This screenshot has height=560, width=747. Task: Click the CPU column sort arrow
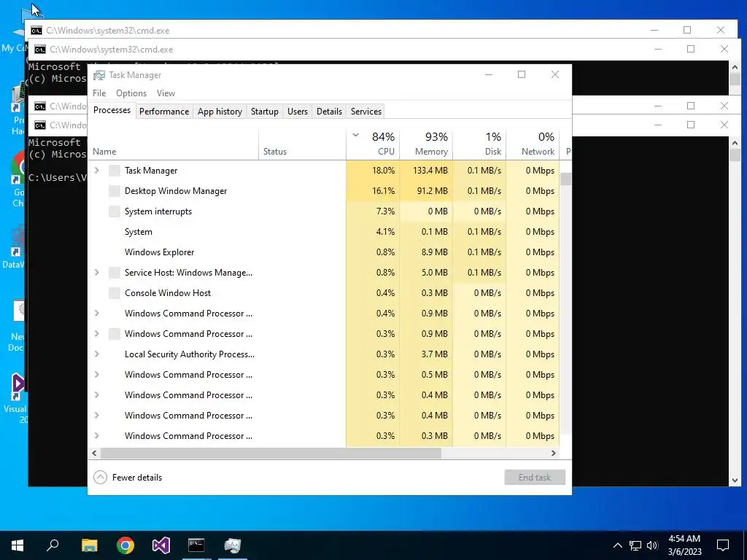[x=355, y=135]
